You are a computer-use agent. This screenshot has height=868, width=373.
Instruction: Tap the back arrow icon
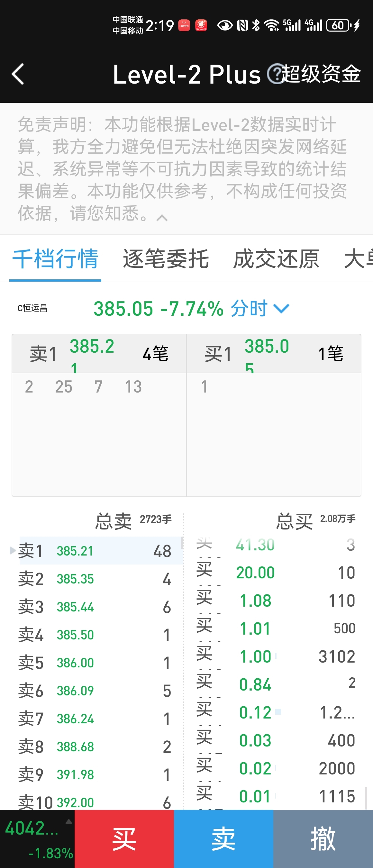[x=18, y=74]
